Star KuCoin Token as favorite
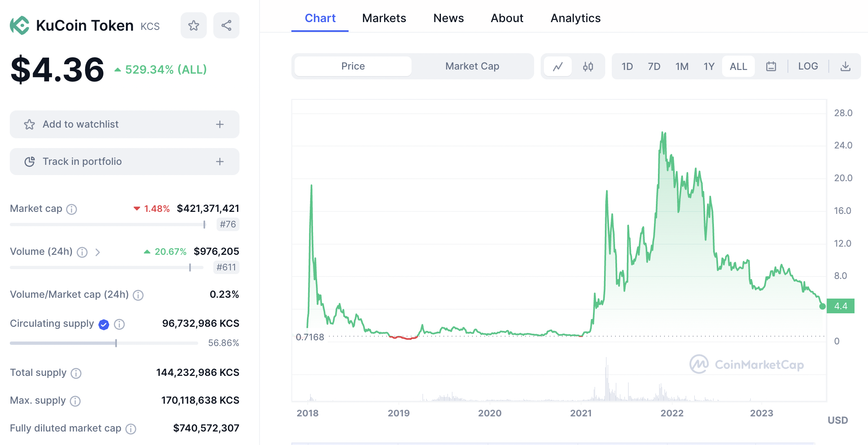 (194, 25)
